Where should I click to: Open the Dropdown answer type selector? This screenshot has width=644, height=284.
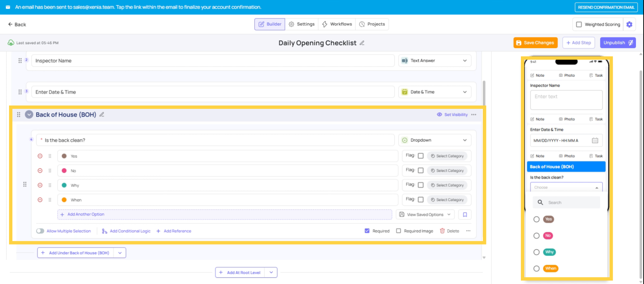[x=435, y=140]
